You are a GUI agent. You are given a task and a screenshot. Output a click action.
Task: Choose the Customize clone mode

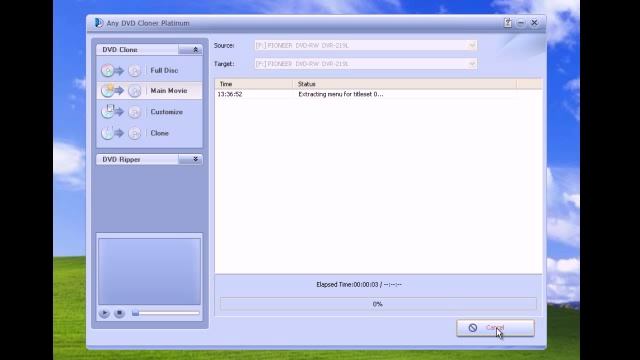click(x=149, y=112)
